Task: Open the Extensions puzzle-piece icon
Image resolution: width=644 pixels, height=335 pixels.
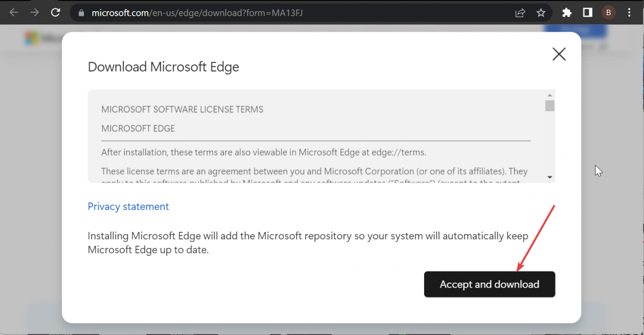Action: click(x=567, y=13)
